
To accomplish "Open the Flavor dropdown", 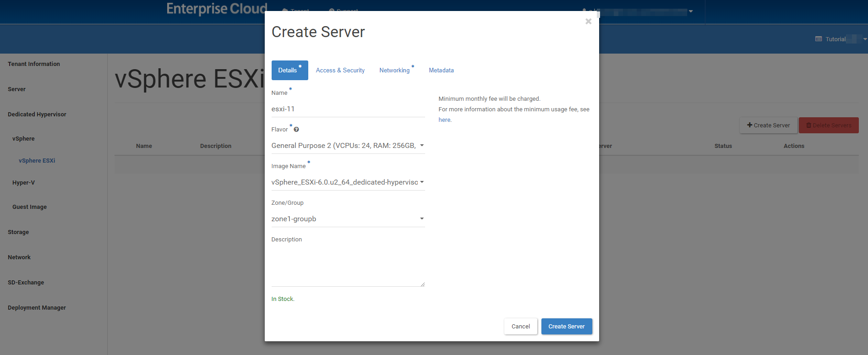I will (348, 146).
